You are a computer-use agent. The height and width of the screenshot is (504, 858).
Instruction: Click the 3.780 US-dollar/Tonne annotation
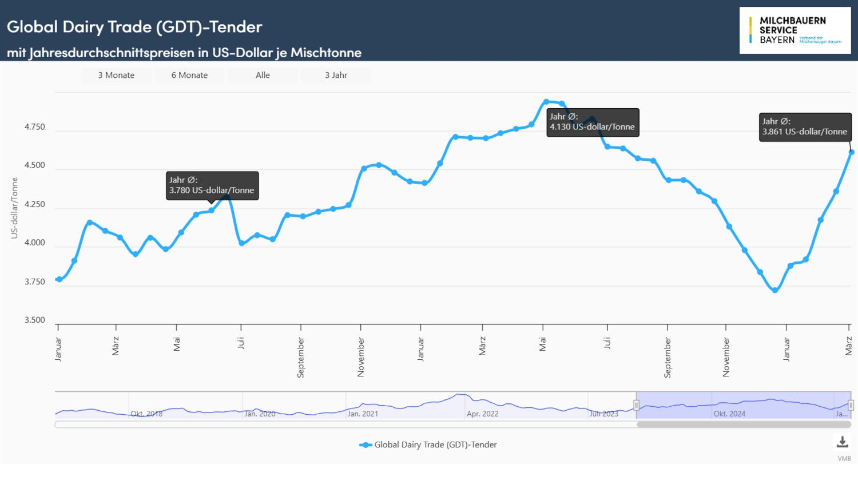tap(212, 185)
